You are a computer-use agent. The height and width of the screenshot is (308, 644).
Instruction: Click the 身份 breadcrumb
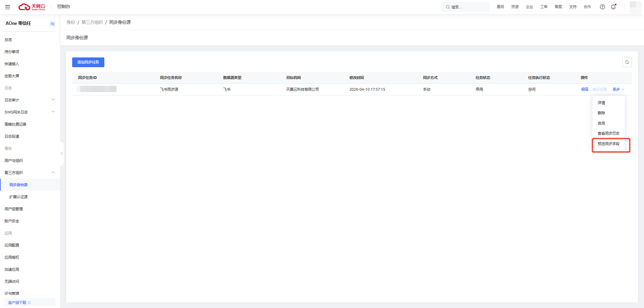click(70, 22)
